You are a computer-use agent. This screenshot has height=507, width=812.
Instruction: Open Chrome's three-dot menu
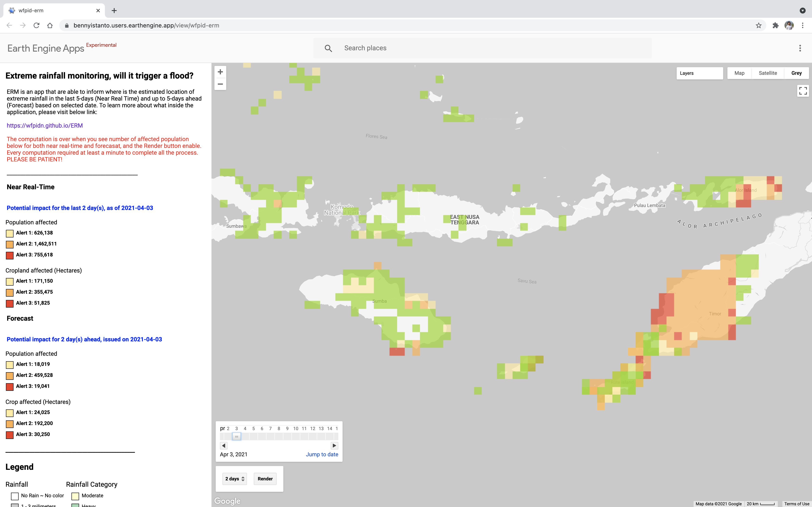803,26
